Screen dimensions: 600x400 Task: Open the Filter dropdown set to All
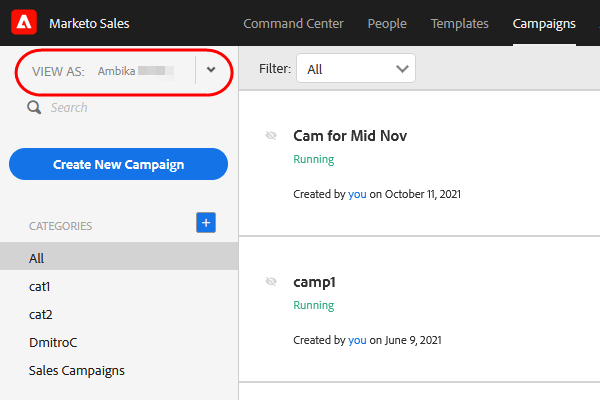358,69
